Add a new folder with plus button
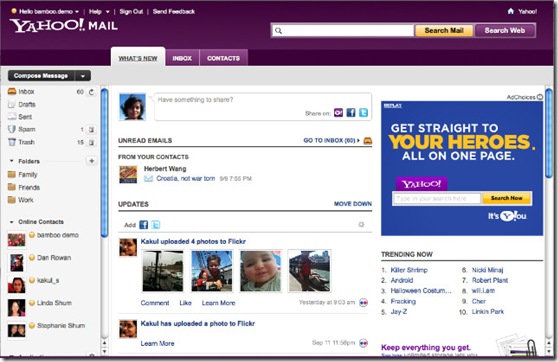Image resolution: width=558 pixels, height=362 pixels. click(91, 161)
